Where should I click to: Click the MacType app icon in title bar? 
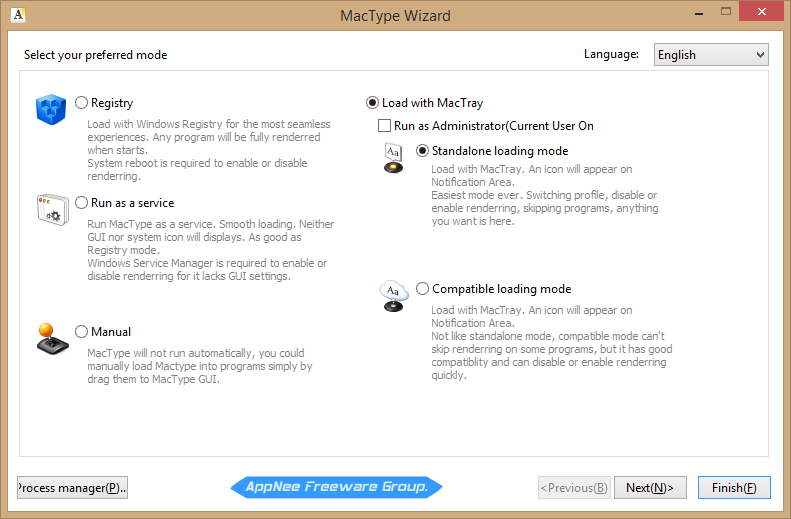pyautogui.click(x=18, y=14)
